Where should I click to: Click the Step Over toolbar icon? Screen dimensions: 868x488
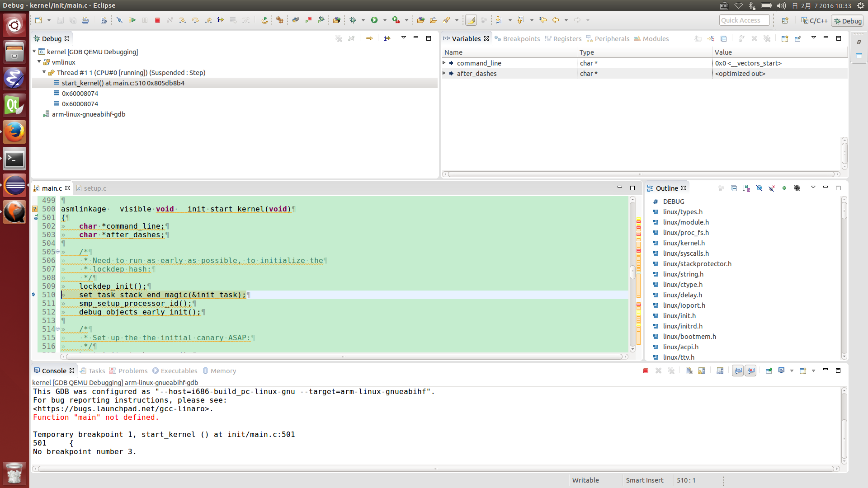point(195,20)
